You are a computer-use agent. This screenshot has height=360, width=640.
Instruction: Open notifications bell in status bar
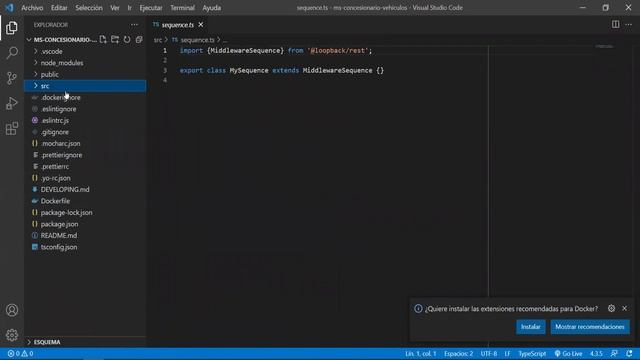[629, 354]
